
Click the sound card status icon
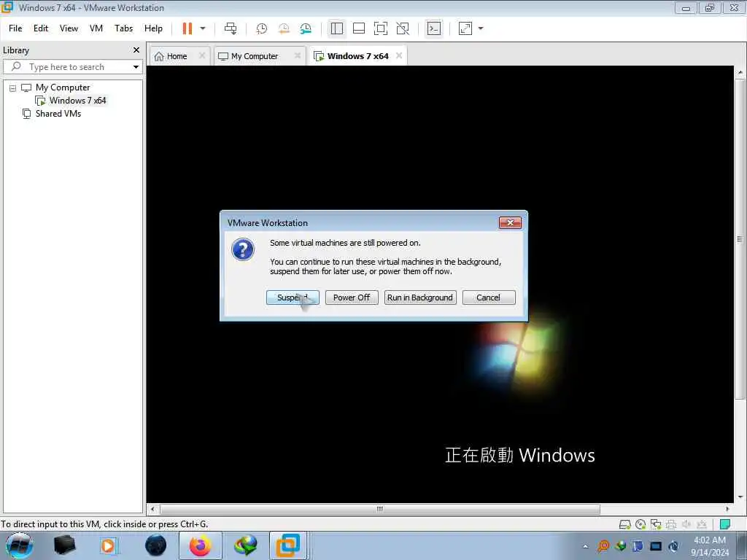[686, 525]
